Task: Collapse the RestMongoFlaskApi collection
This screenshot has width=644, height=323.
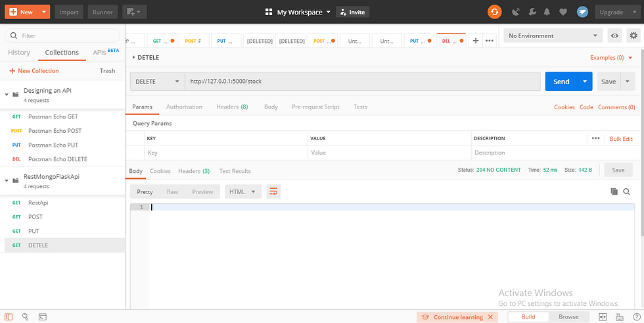Action: [7, 180]
